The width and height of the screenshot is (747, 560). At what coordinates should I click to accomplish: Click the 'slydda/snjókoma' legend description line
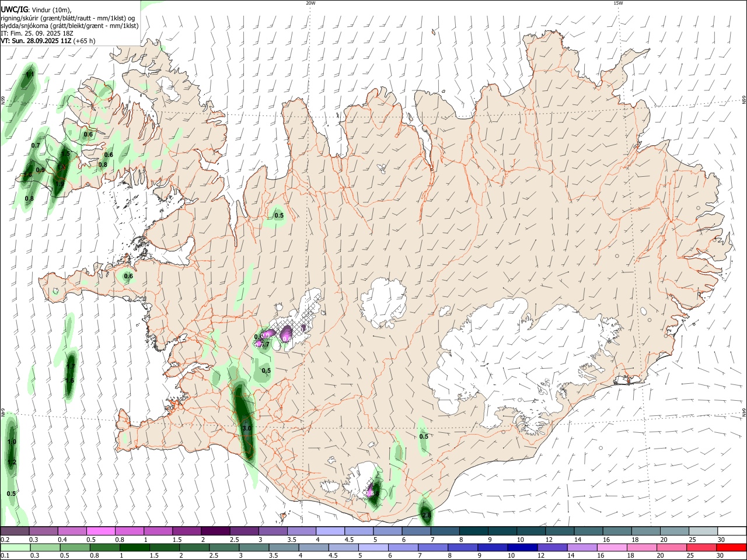(69, 26)
